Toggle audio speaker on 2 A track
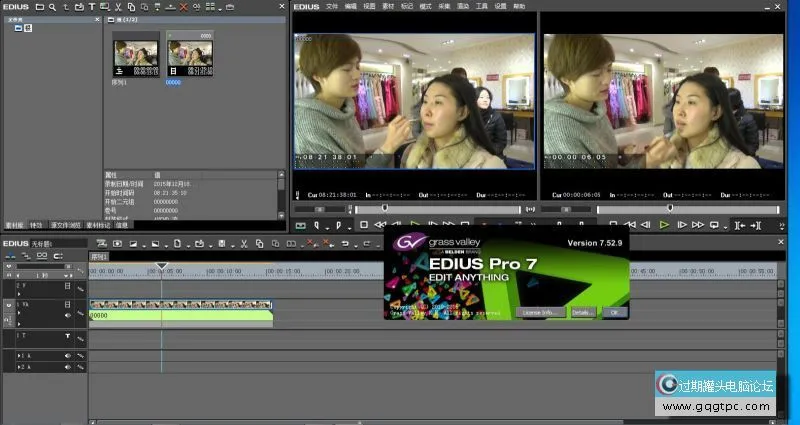This screenshot has height=425, width=800. [x=68, y=368]
